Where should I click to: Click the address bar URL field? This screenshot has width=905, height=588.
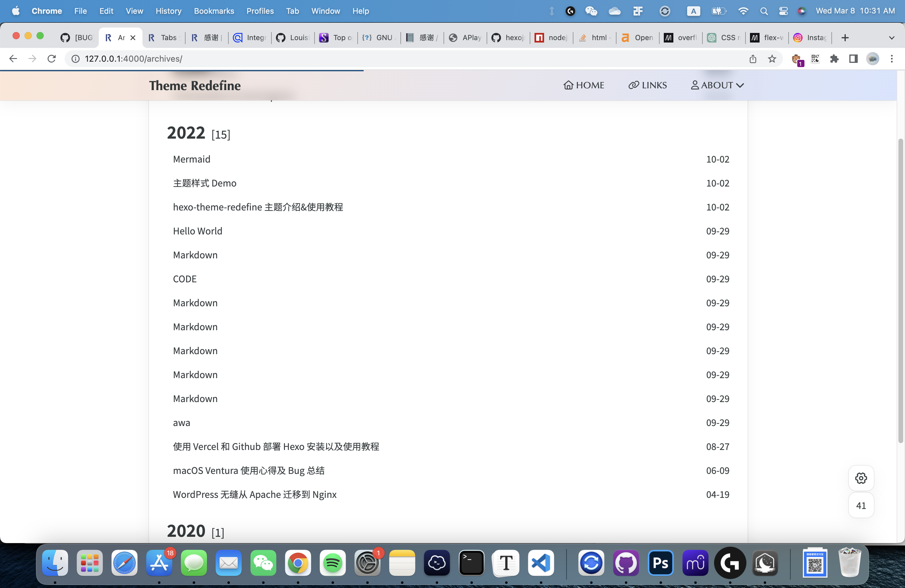[x=133, y=59]
